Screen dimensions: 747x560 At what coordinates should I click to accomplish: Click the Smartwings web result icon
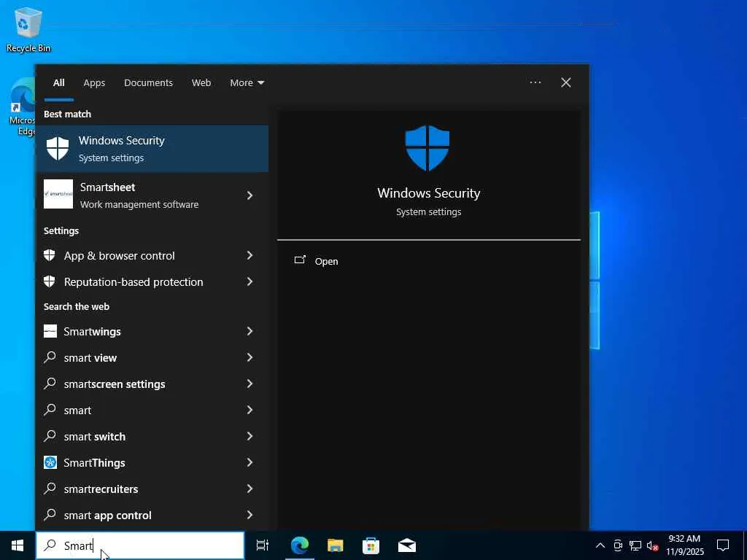tap(50, 331)
